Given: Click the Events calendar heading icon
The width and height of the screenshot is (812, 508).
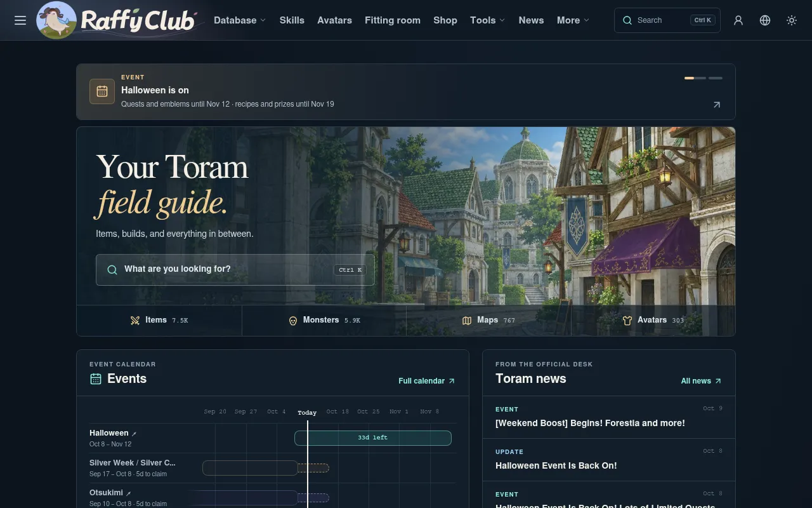Looking at the screenshot, I should tap(96, 379).
